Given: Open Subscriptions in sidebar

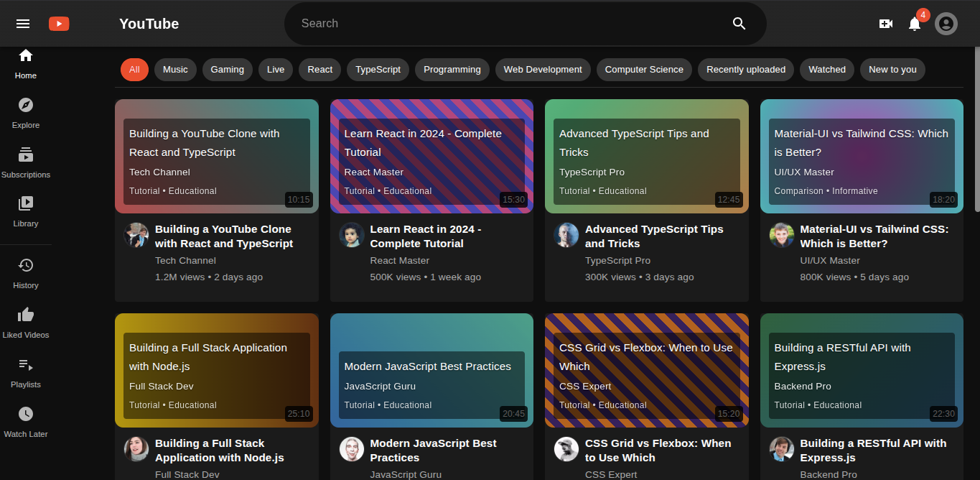Looking at the screenshot, I should (x=26, y=162).
